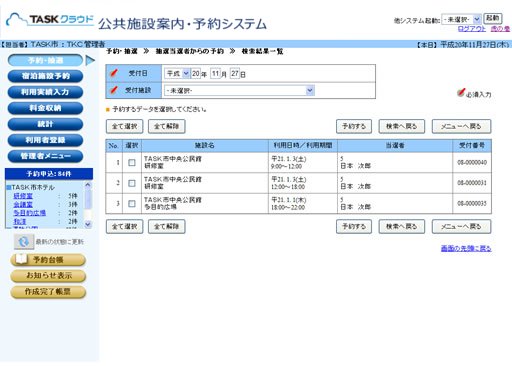Open the 他システム起動 dropdown

(461, 19)
